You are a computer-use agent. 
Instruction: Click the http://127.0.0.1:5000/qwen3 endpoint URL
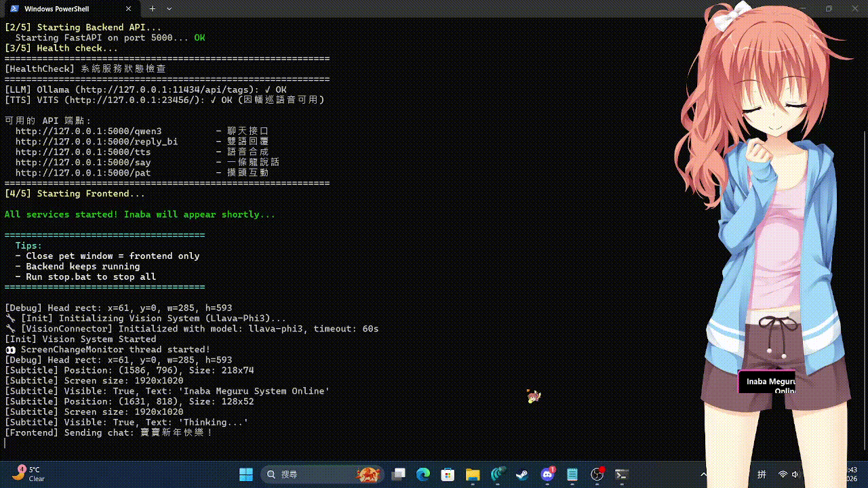[x=88, y=131]
